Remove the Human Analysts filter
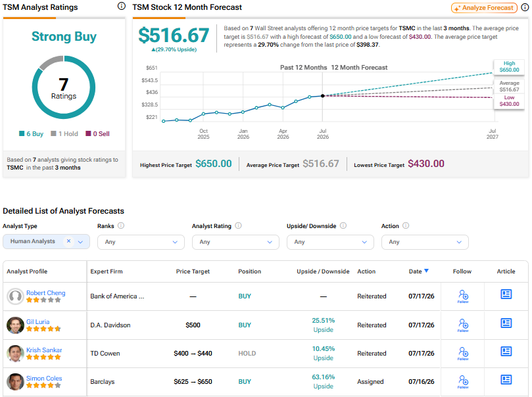The height and width of the screenshot is (397, 532). tap(68, 241)
